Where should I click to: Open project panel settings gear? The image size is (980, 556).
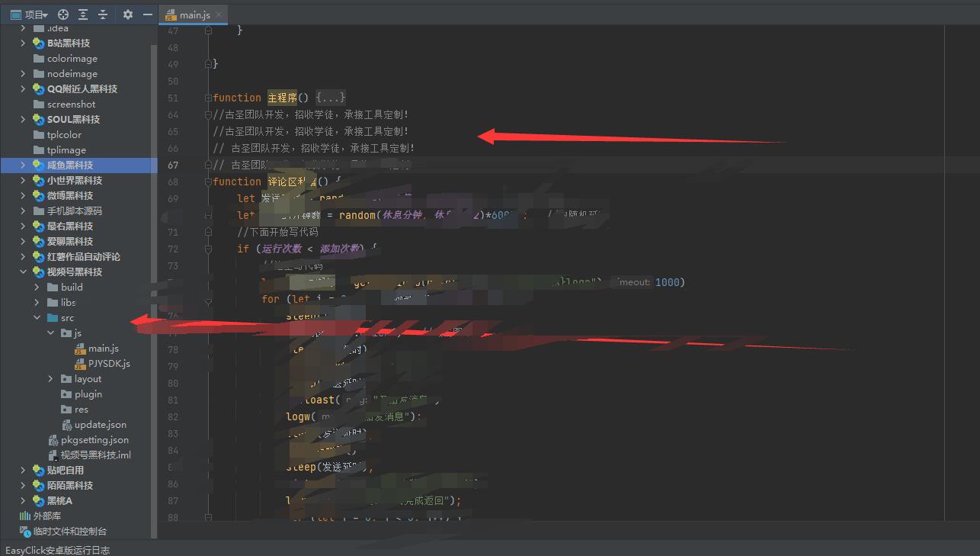click(128, 14)
